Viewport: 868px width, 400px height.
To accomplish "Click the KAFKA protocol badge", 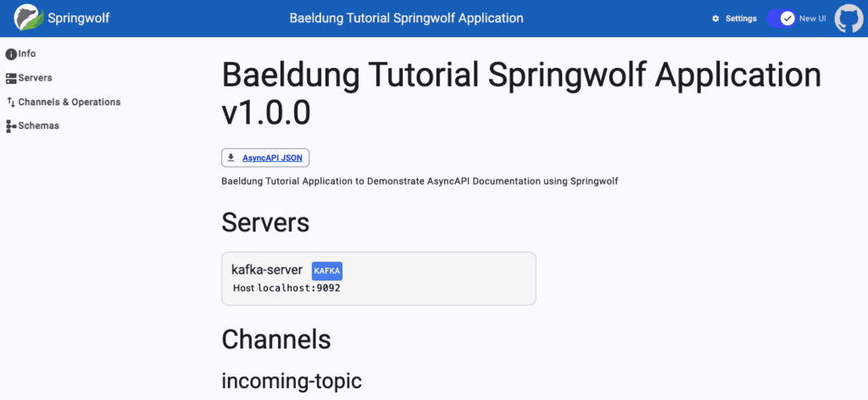I will pos(326,271).
